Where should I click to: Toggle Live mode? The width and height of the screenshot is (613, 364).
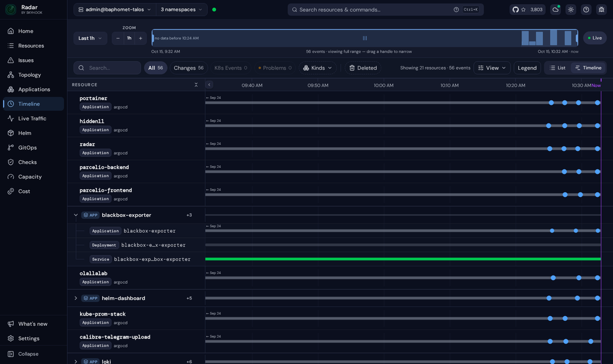(x=594, y=38)
